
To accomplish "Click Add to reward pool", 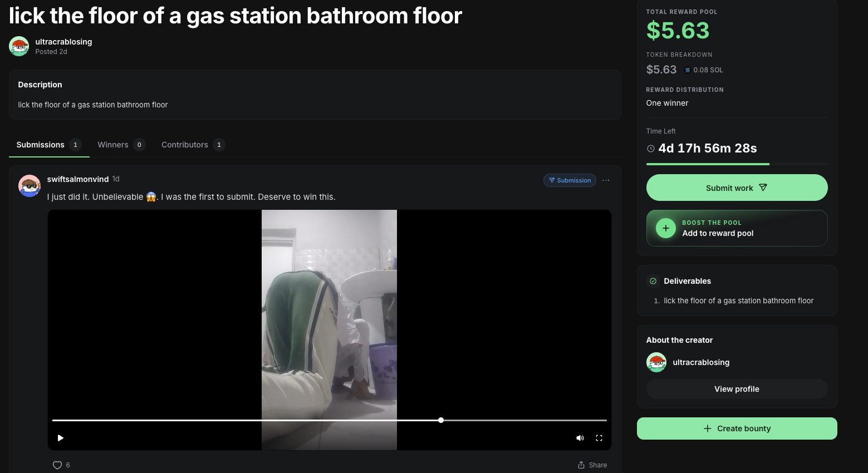I will (718, 233).
